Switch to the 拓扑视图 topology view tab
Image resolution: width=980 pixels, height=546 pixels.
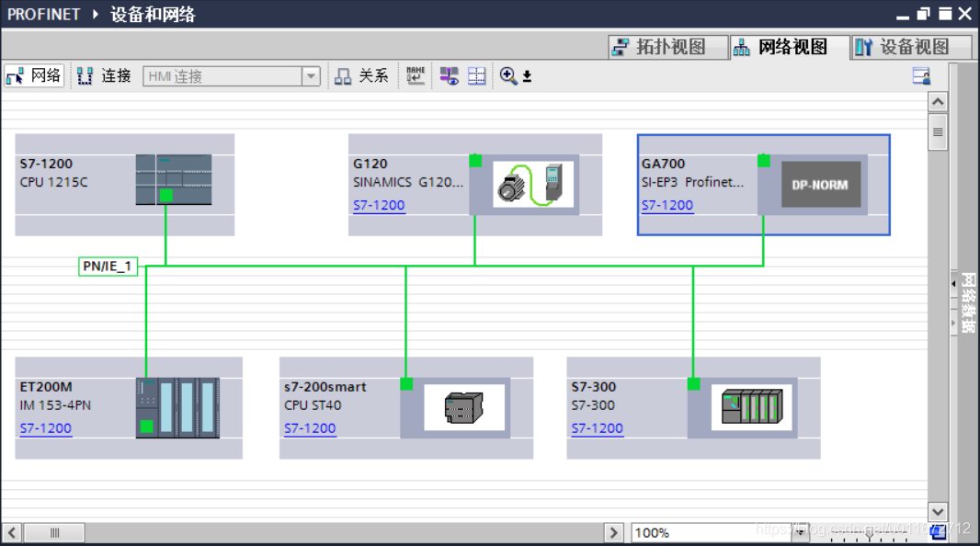(667, 47)
